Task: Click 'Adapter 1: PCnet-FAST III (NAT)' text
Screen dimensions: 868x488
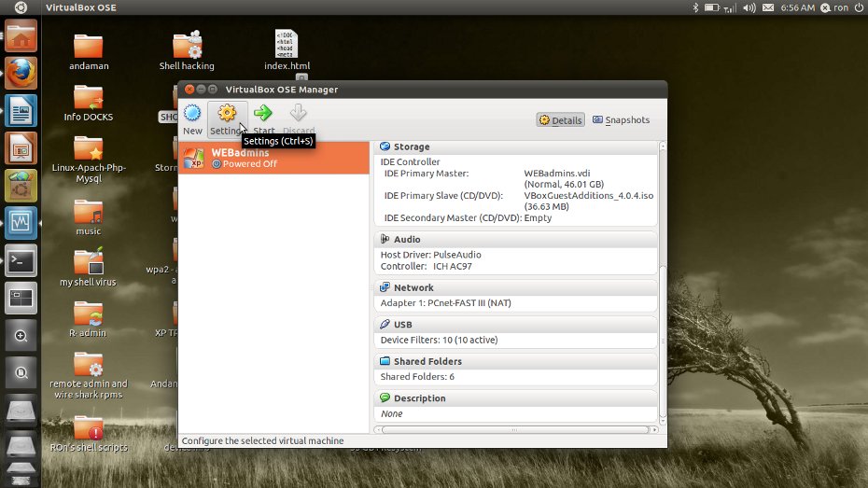Action: click(x=445, y=302)
